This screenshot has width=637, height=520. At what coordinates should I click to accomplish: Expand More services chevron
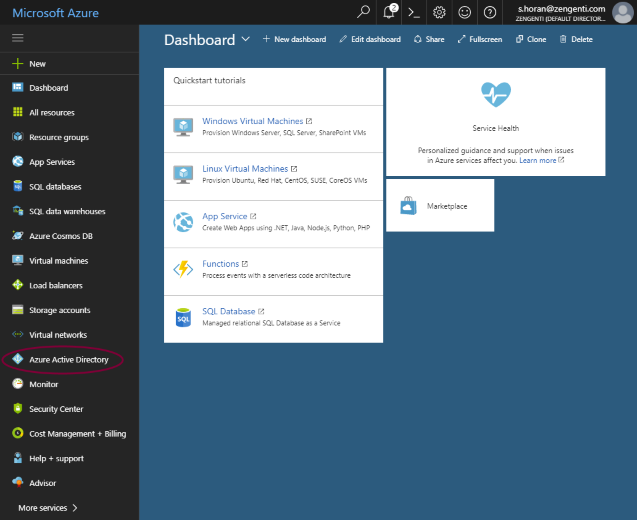tap(75, 507)
